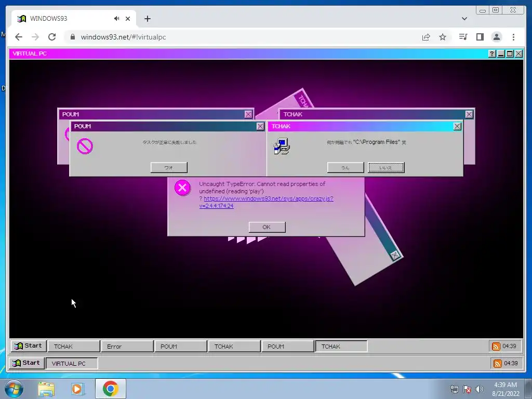Click the Chrome forward arrow

click(35, 37)
